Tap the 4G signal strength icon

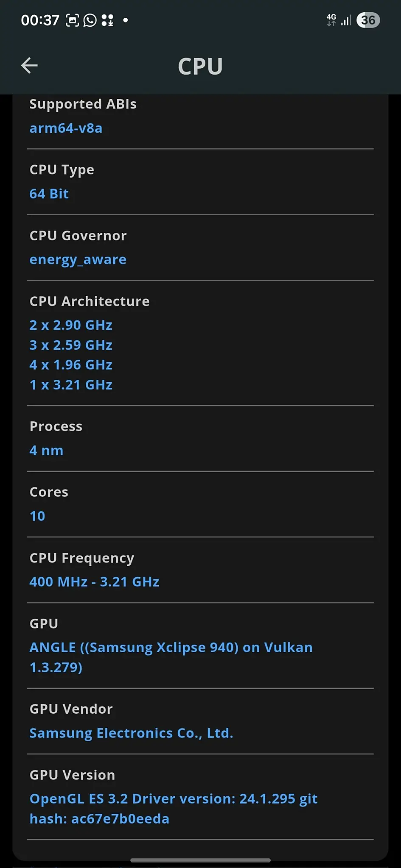pyautogui.click(x=339, y=20)
